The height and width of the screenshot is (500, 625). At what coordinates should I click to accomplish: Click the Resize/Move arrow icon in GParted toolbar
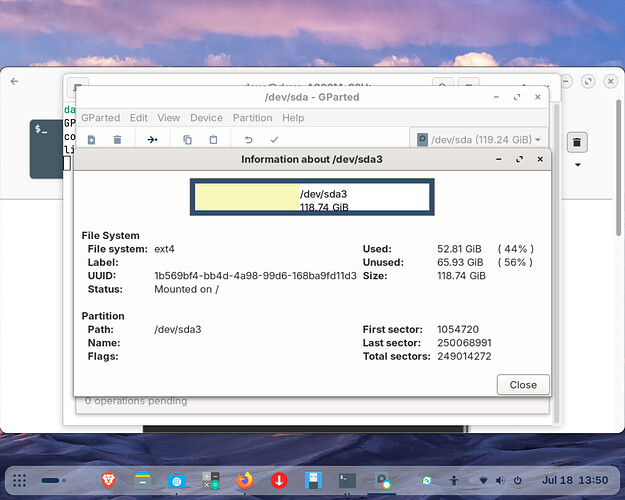(x=152, y=140)
